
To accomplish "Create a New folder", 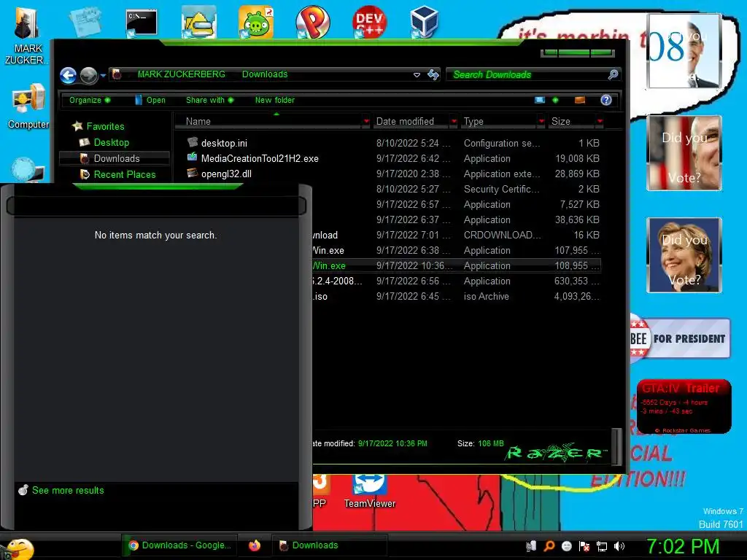I will (275, 100).
